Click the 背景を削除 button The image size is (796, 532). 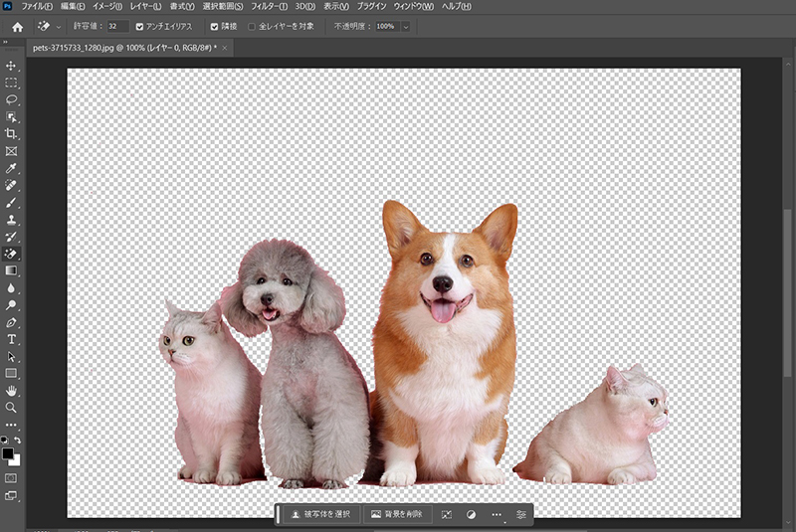coord(397,514)
